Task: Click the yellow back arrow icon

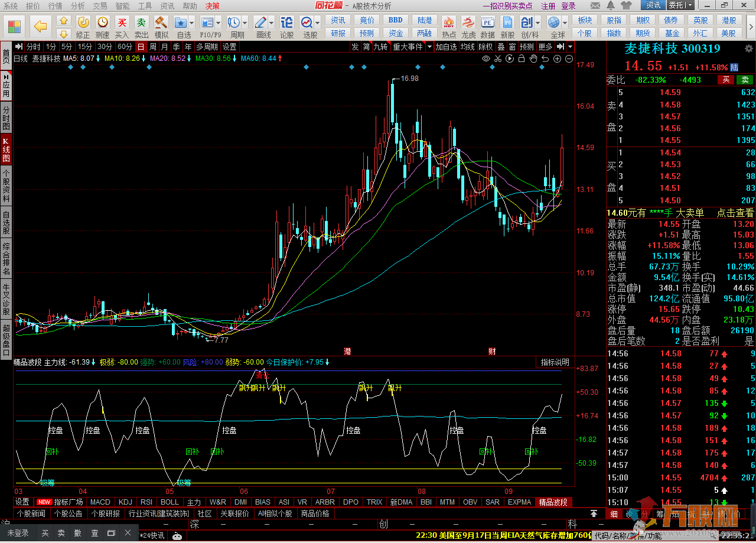Action: point(40,26)
